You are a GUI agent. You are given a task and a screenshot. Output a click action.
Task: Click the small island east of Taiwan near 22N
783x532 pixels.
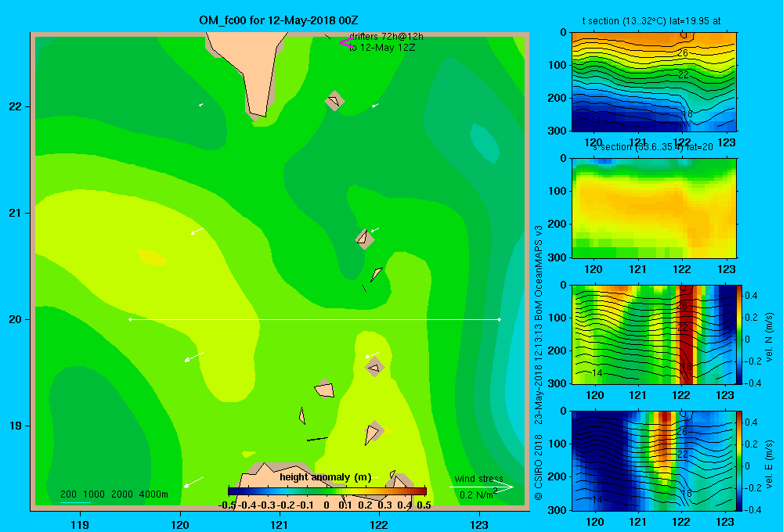pyautogui.click(x=334, y=101)
